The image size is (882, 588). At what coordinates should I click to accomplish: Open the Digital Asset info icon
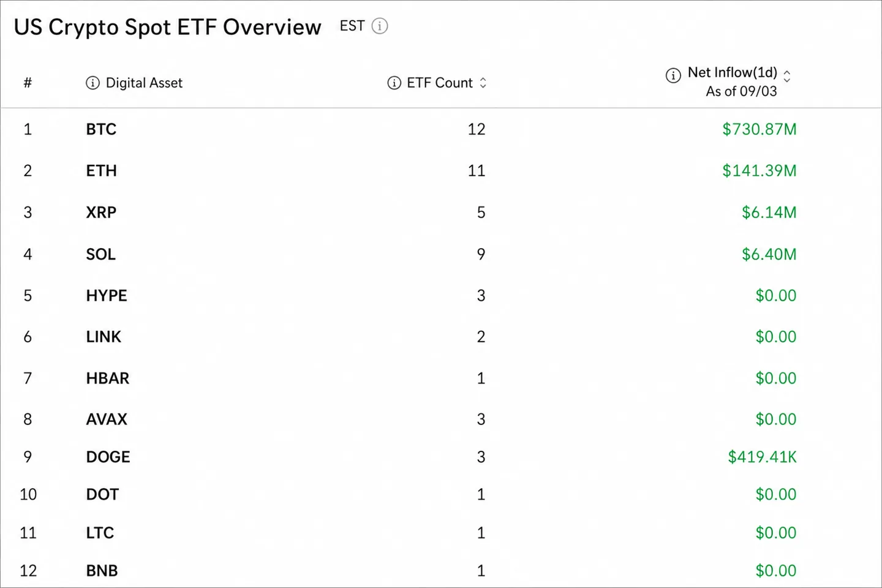tap(92, 83)
